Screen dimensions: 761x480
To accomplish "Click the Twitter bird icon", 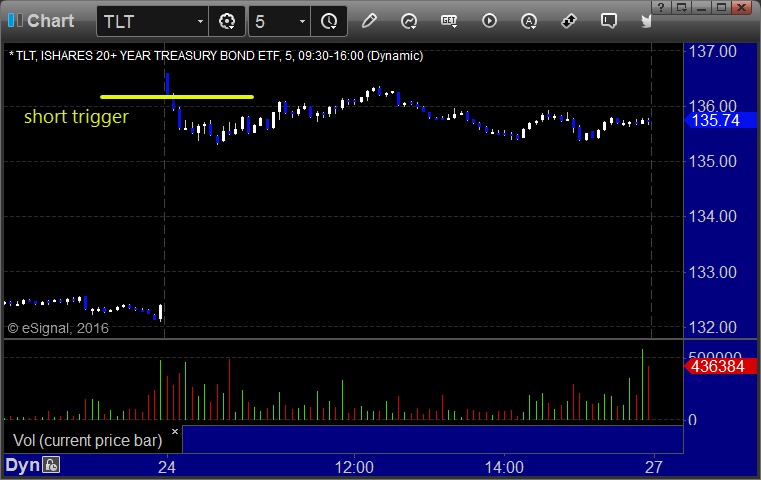I will 646,21.
